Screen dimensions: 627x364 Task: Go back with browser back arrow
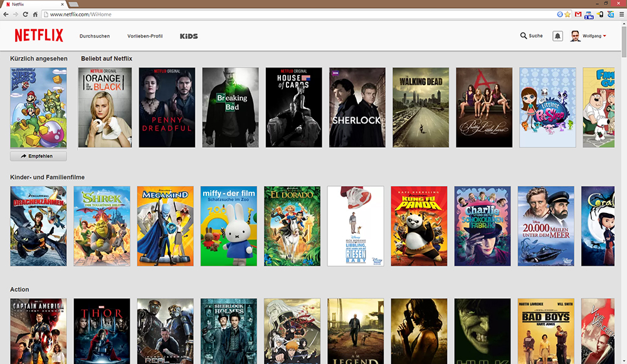tap(6, 14)
